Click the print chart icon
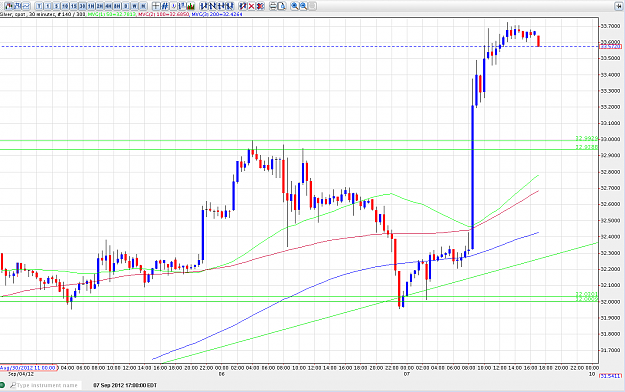This screenshot has height=392, width=625. [273, 6]
